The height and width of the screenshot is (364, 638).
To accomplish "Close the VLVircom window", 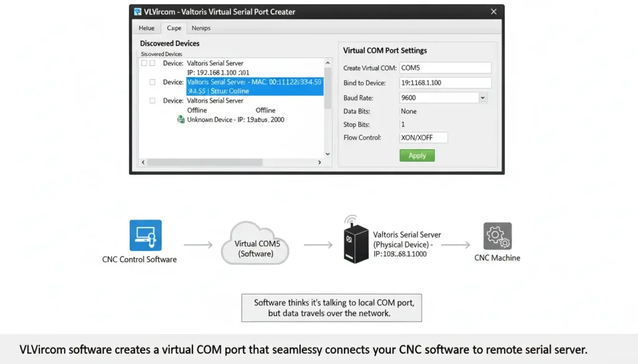I will point(493,12).
